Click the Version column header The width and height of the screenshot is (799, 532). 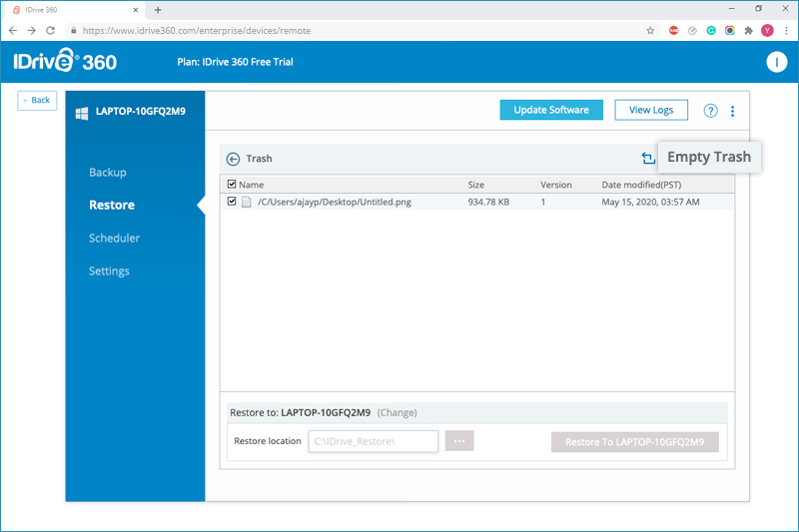click(x=556, y=185)
